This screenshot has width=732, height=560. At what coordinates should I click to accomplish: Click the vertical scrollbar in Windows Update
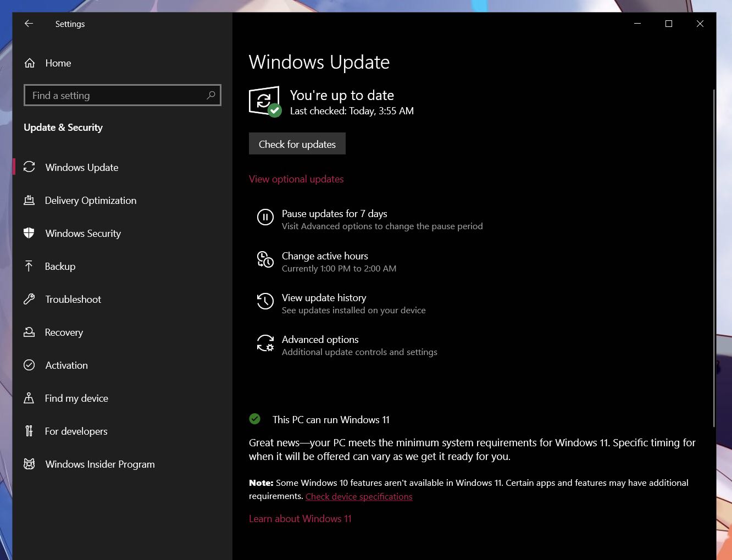714,257
